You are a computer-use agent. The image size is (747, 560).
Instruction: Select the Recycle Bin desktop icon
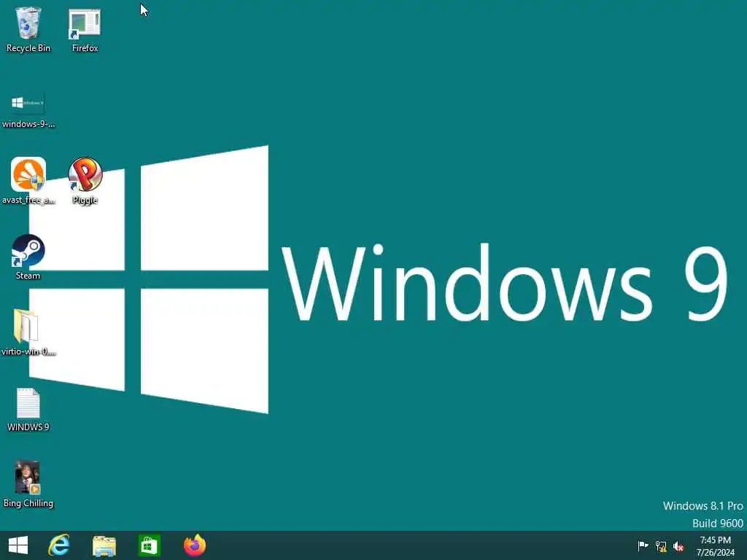click(28, 29)
